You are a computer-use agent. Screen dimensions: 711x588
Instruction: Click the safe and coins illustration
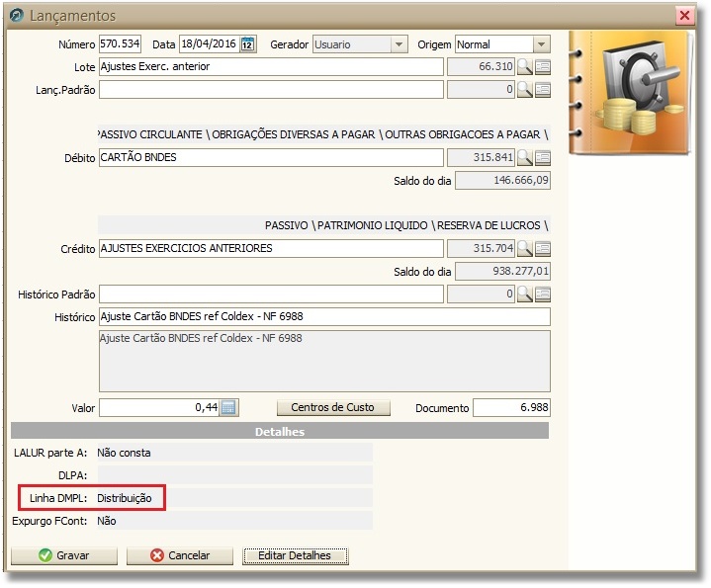[x=630, y=93]
